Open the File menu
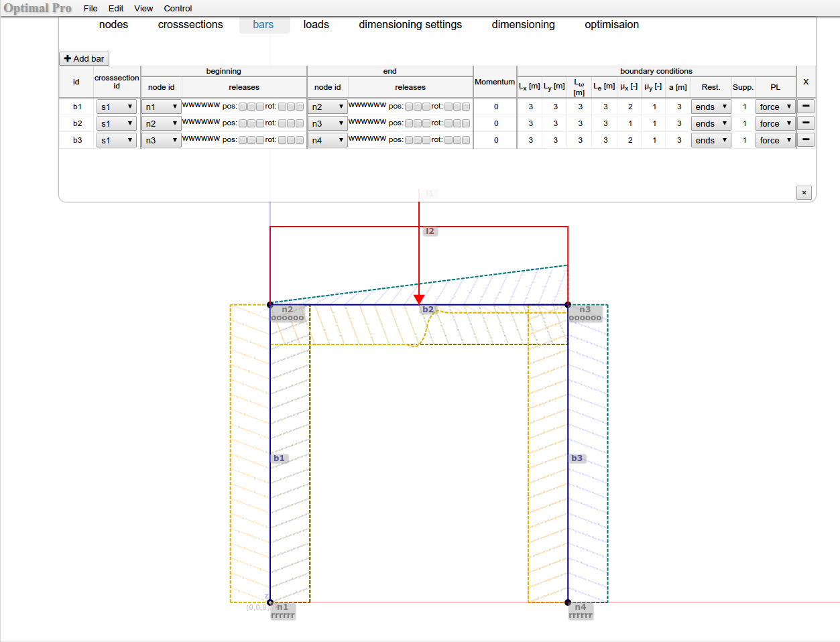This screenshot has width=840, height=642. click(91, 9)
